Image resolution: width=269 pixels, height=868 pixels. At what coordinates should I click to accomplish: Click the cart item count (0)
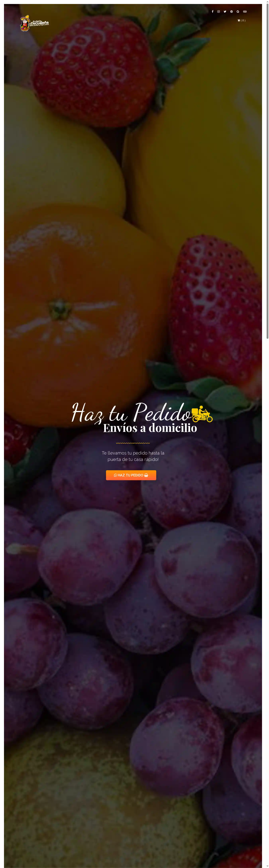(x=243, y=21)
